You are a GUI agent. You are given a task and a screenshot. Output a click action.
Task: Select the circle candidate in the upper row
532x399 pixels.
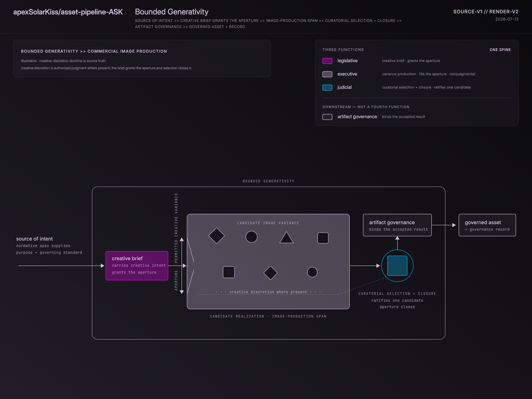click(251, 237)
